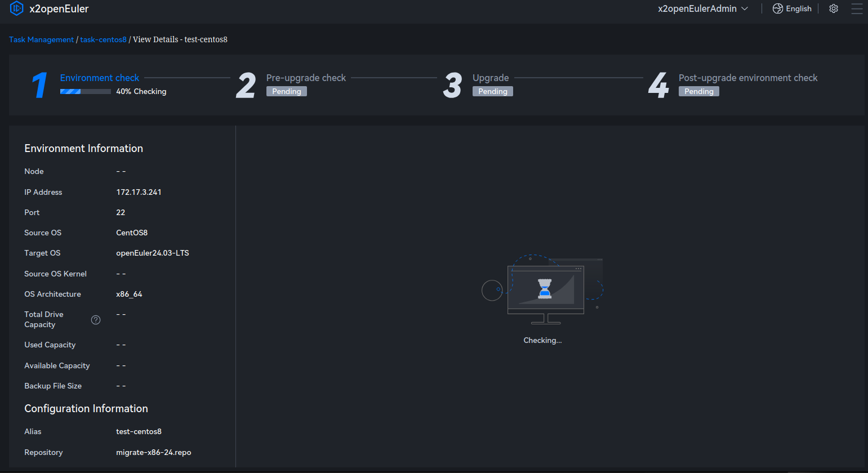Open the settings gear icon

point(834,8)
